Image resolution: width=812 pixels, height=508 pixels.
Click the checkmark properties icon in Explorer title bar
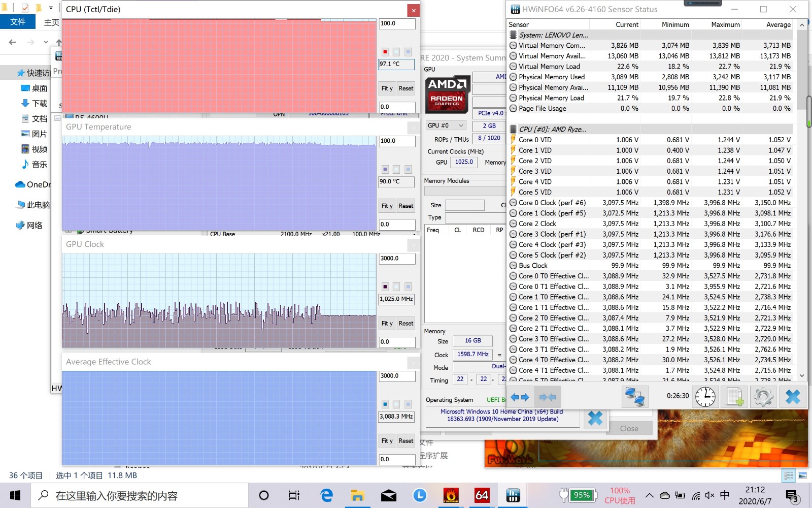pyautogui.click(x=25, y=8)
